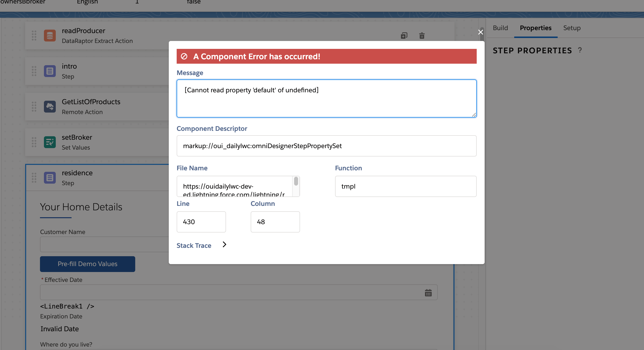
Task: Switch to the Build tab
Action: pos(500,28)
